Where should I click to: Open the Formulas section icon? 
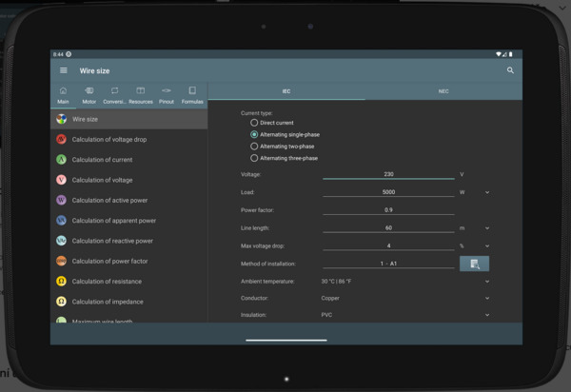pos(192,94)
